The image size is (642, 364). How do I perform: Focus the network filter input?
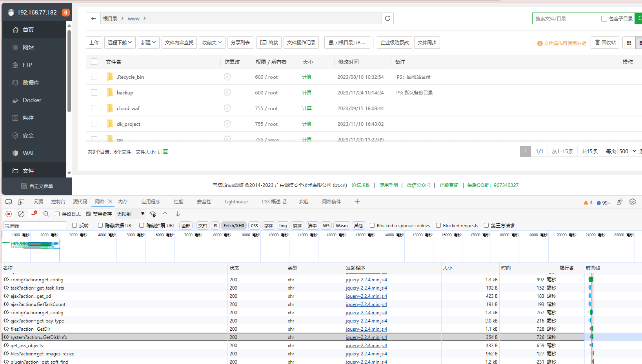[35, 226]
